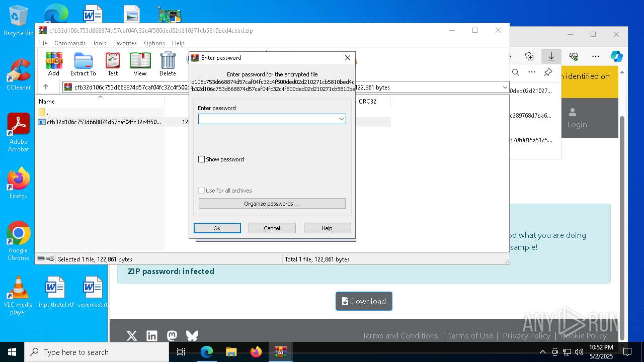Confirm password with OK button
The image size is (644, 362).
coord(217,228)
